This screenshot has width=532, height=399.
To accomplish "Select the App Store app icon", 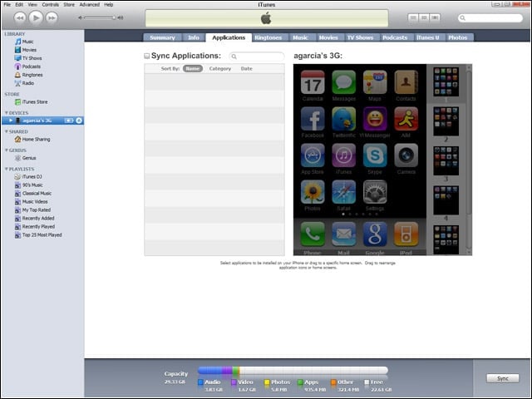I will point(313,155).
